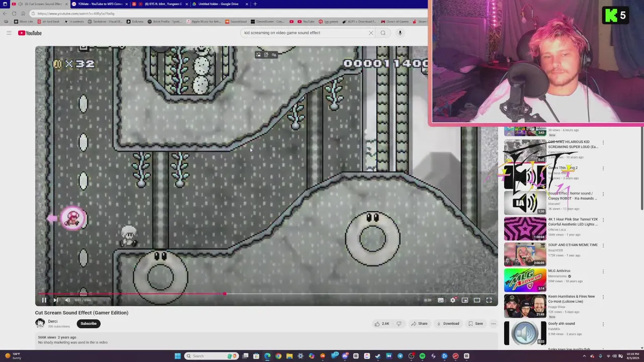Click the search magnifier button
644x362 pixels.
click(x=383, y=33)
